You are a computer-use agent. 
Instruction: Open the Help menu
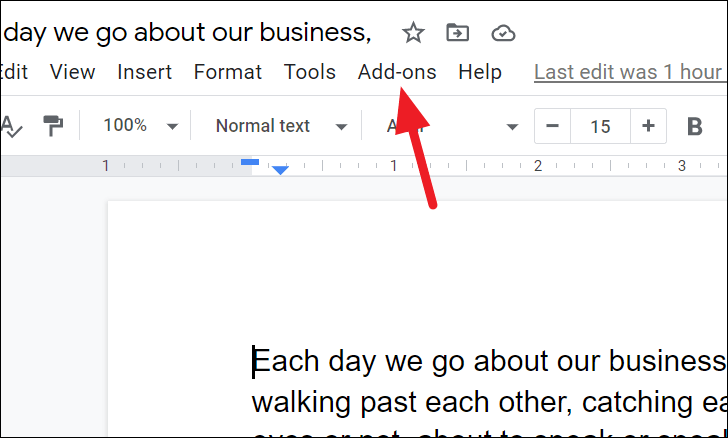click(x=480, y=72)
